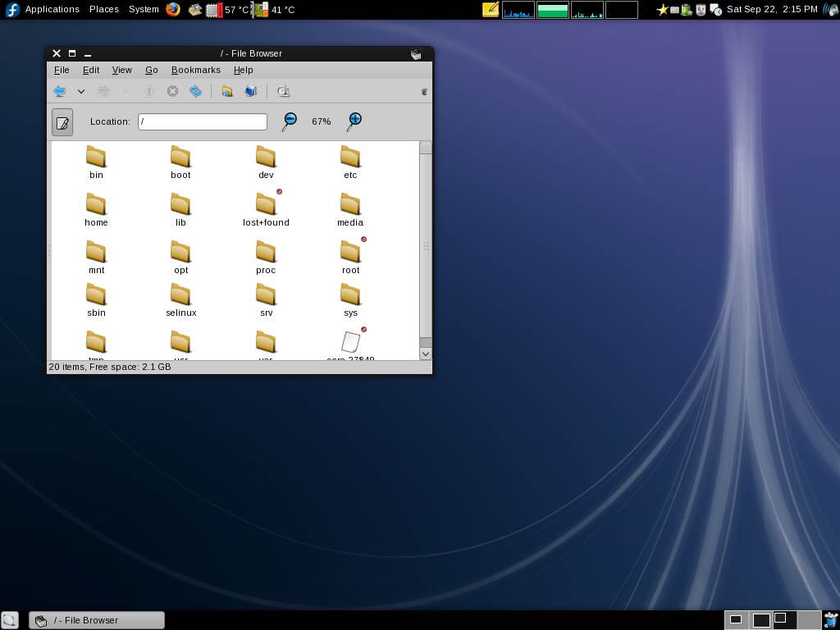840x630 pixels.
Task: Click the yellow star tray icon
Action: point(663,10)
